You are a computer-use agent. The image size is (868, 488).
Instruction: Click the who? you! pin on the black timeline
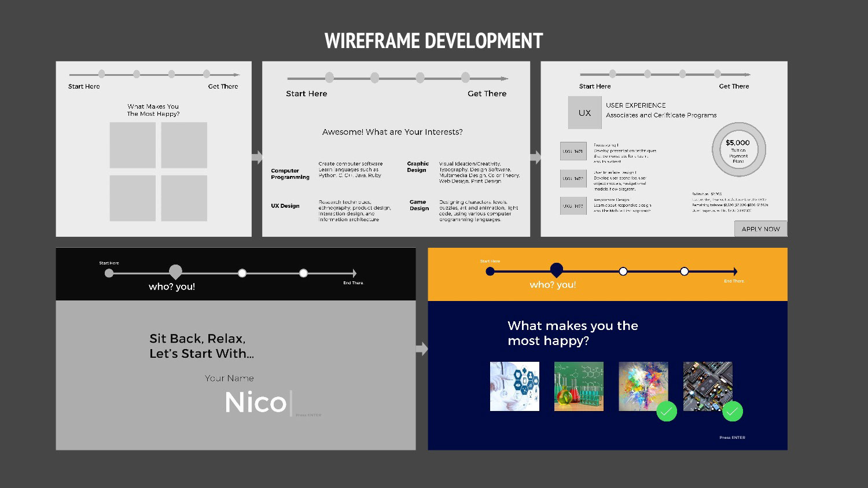[x=175, y=271]
